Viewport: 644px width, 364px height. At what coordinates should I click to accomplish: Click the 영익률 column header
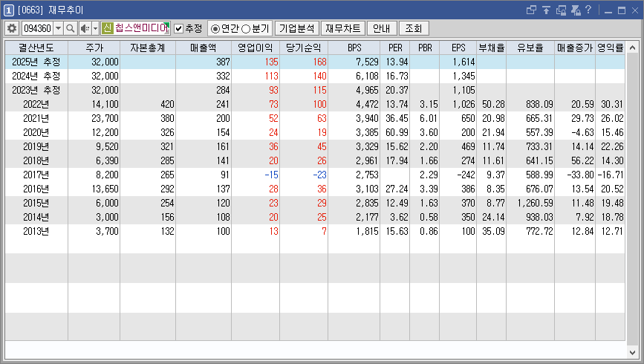click(611, 48)
